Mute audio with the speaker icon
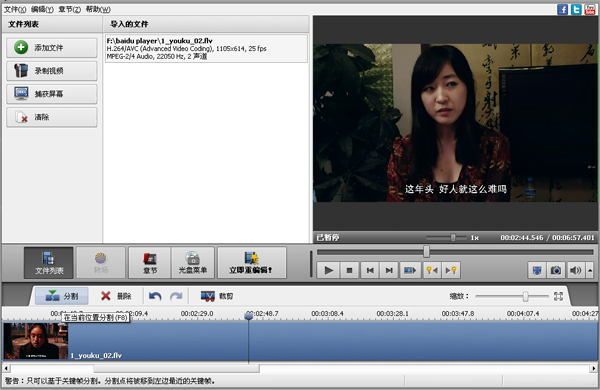Image resolution: width=600 pixels, height=390 pixels. tap(575, 271)
